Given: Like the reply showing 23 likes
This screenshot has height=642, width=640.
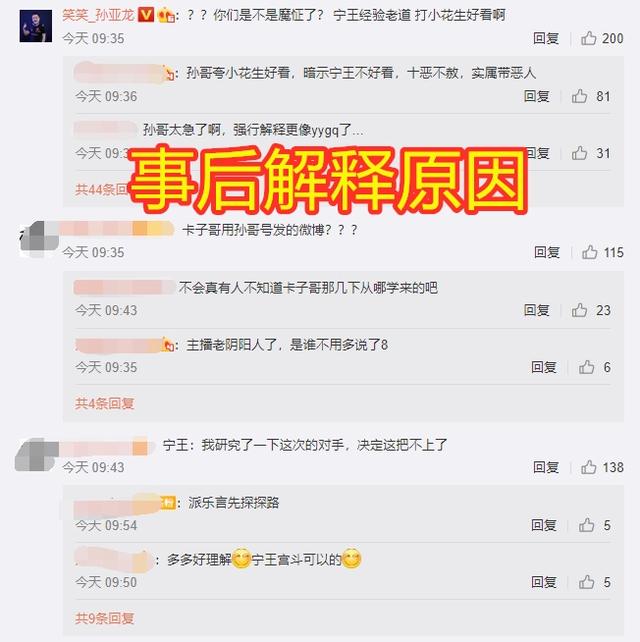Looking at the screenshot, I should 579,310.
